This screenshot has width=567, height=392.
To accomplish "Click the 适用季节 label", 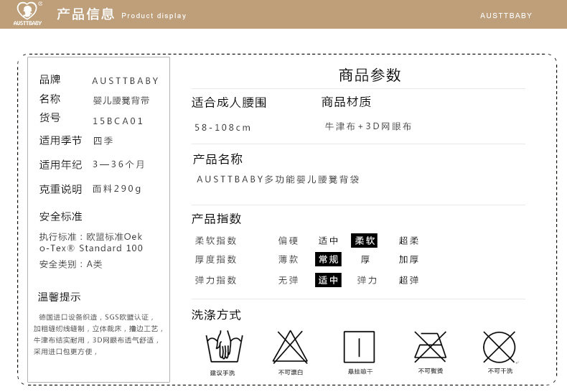I will 61,141.
